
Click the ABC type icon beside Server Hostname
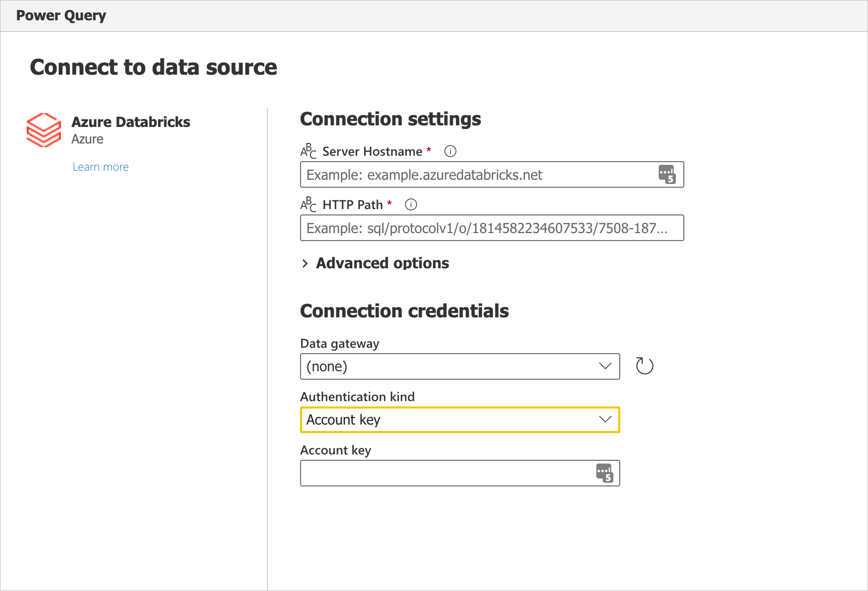click(x=307, y=151)
